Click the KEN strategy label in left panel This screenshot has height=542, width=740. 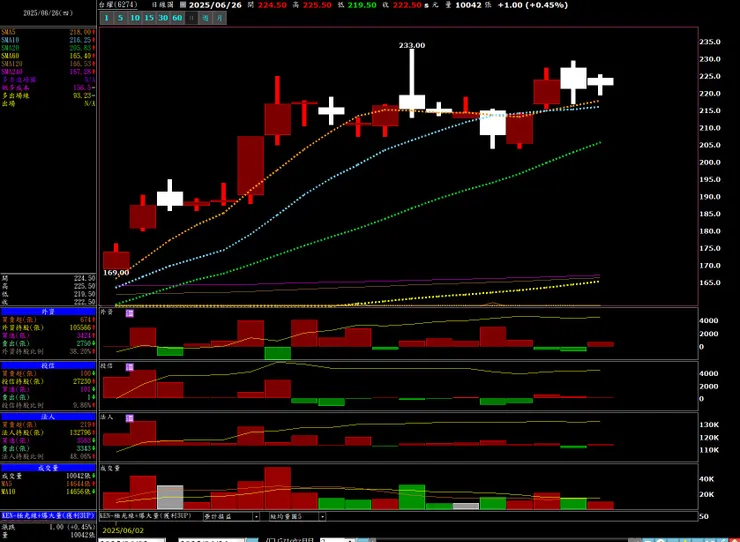coord(48,516)
